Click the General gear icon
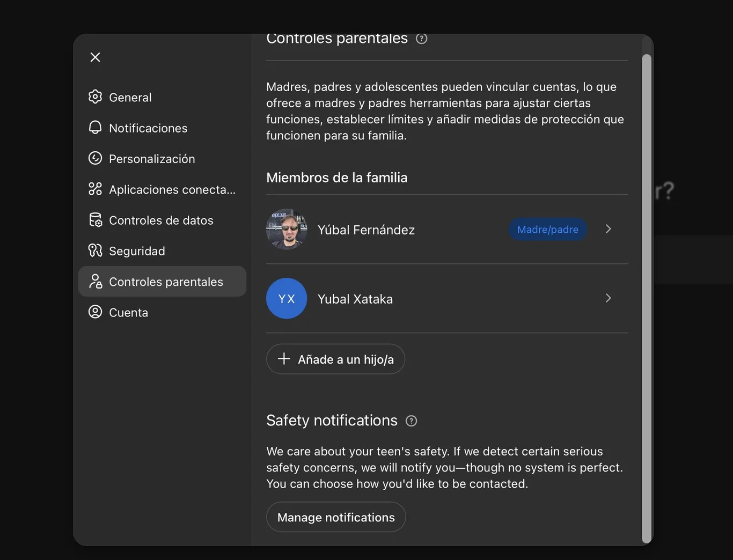Viewport: 733px width, 560px height. 95,97
